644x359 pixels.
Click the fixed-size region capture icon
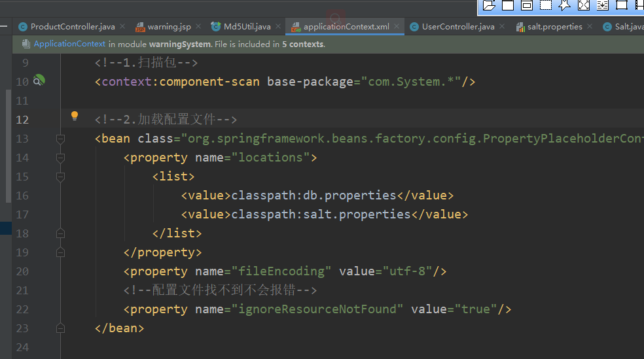[x=621, y=5]
